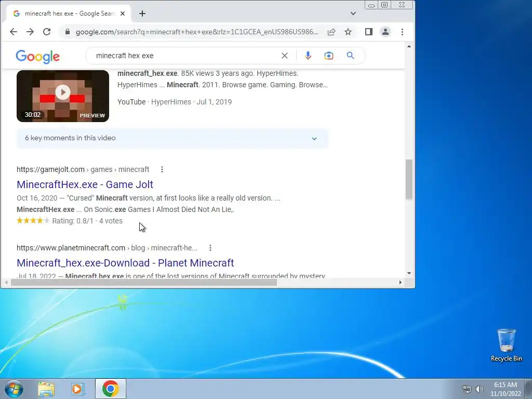532x399 pixels.
Task: Open the Windows Start menu
Action: click(x=14, y=389)
